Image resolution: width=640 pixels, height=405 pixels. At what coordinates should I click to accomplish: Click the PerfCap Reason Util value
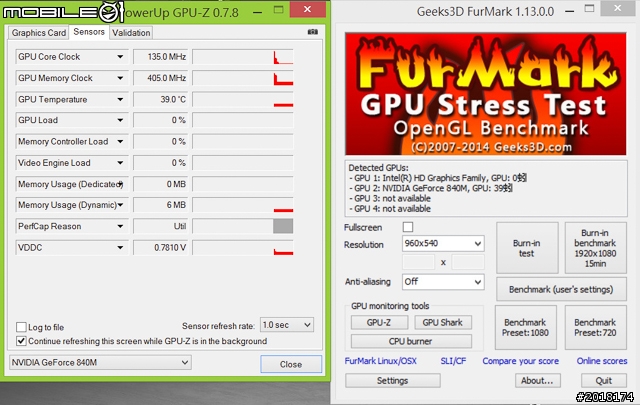(160, 226)
